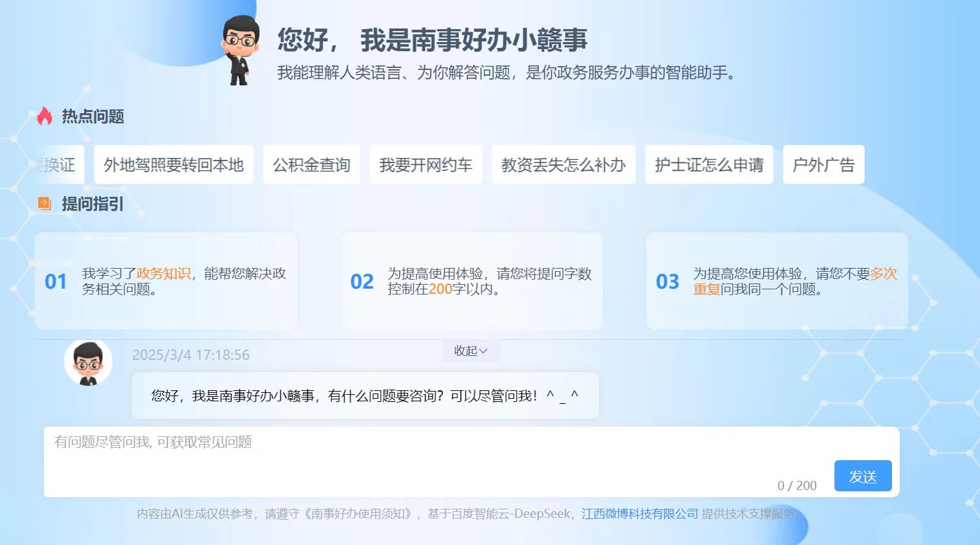Select hot question 公积金查询

click(311, 165)
